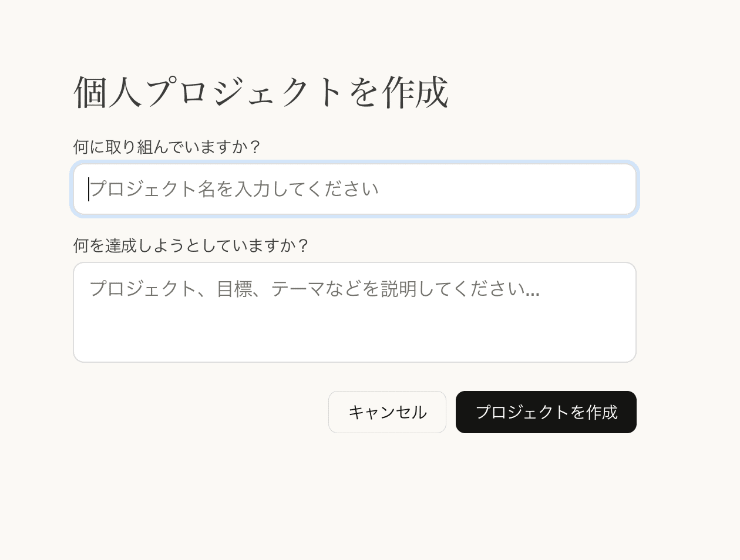
Task: Click the right end of name field
Action: coord(617,189)
